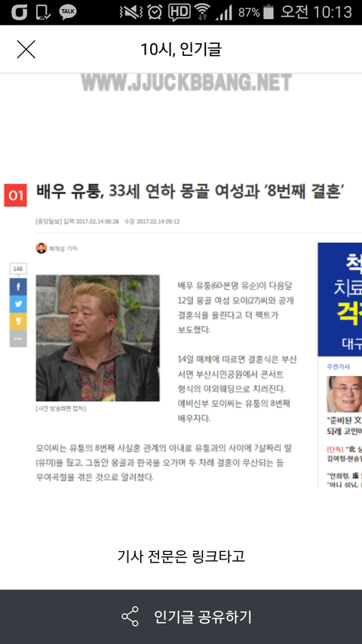Tap the actor photo in article
The height and width of the screenshot is (644, 362).
click(x=98, y=338)
